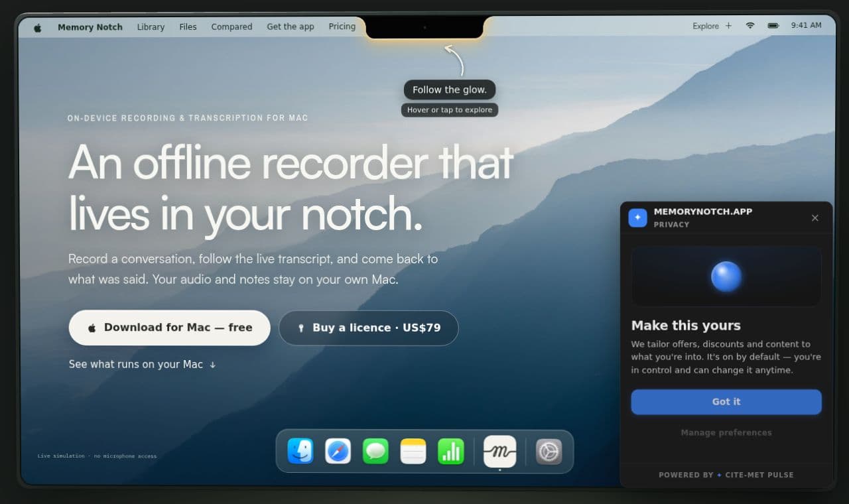Click the "An offline recorder" headline
This screenshot has height=504, width=849.
pos(246,162)
